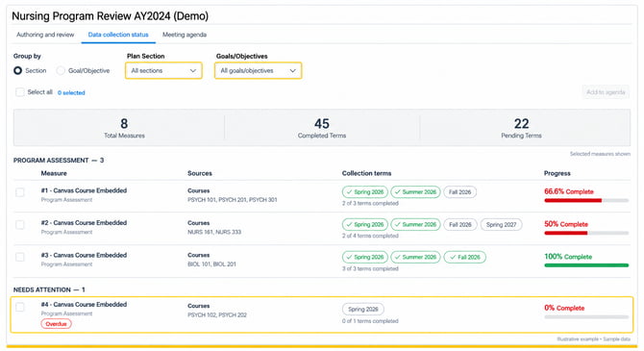Click the Summer 2026 checkmark chip for measure #1
The width and height of the screenshot is (644, 351).
click(x=415, y=192)
